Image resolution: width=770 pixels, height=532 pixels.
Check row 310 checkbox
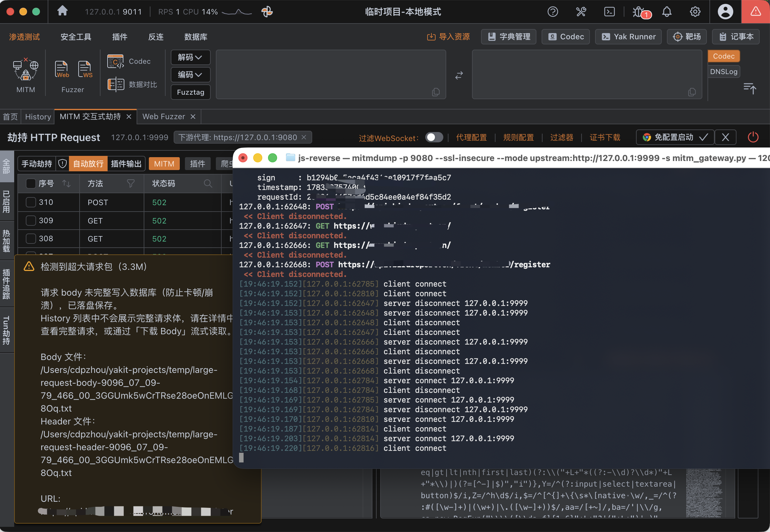[x=31, y=202]
